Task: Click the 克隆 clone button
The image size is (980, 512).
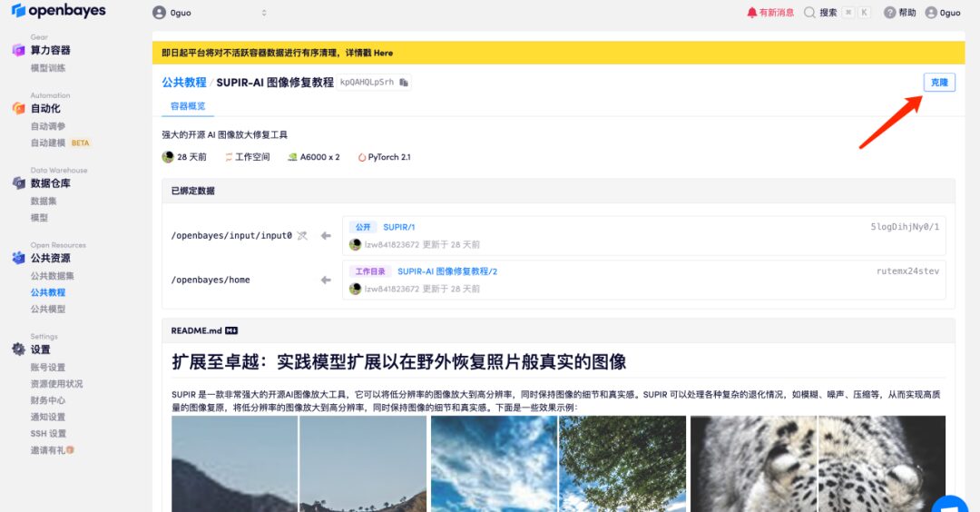Action: click(x=938, y=83)
